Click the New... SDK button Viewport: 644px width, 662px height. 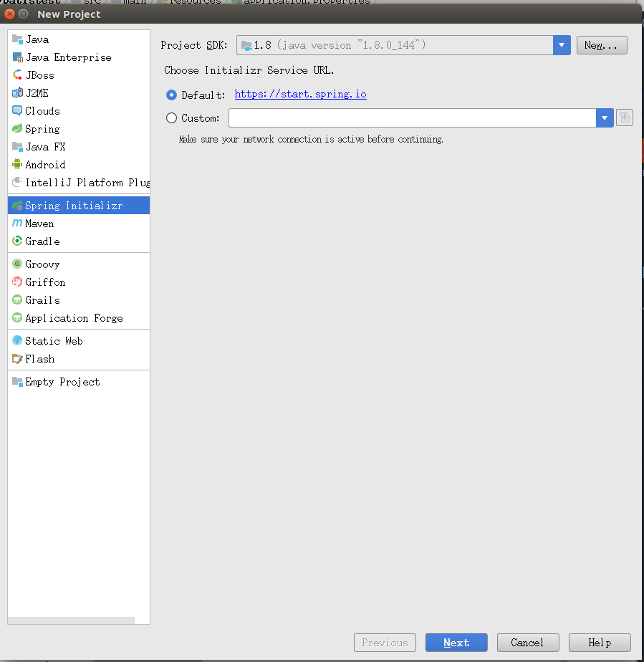click(x=602, y=45)
